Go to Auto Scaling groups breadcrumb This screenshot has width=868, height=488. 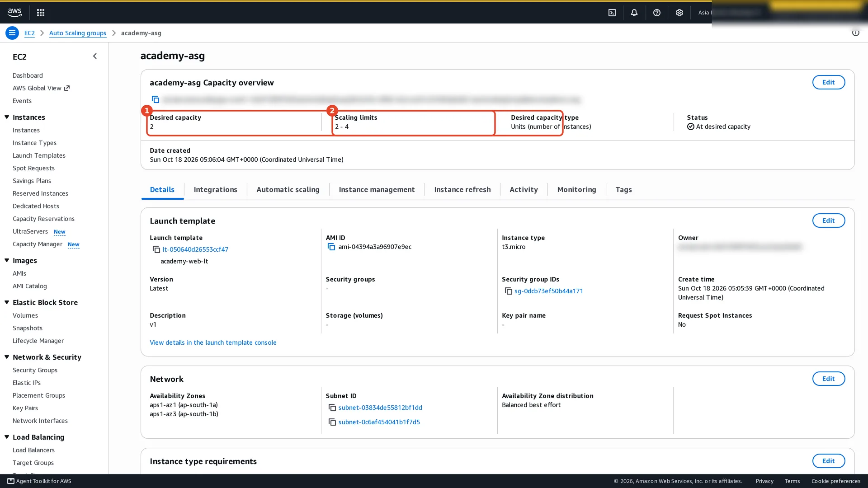[x=77, y=33]
